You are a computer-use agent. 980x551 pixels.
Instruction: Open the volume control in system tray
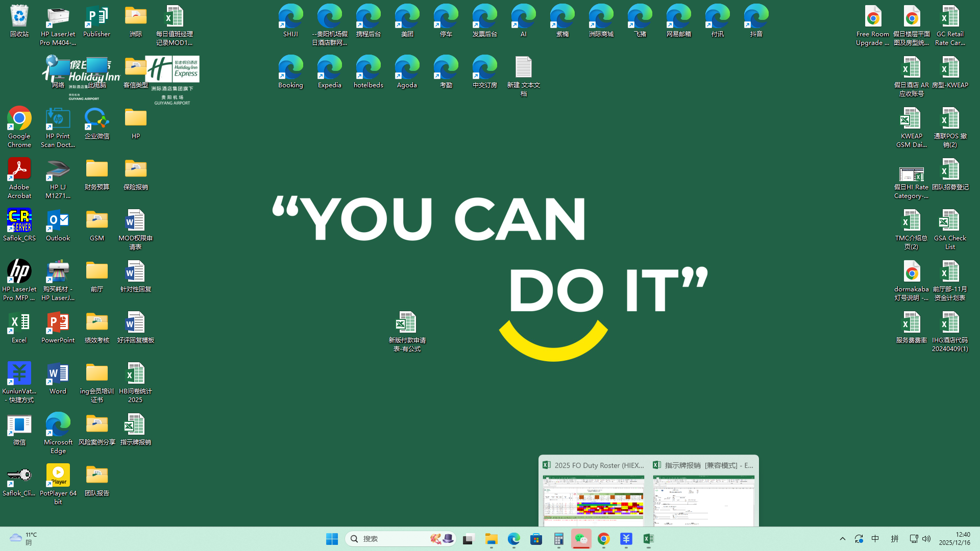[x=926, y=539]
